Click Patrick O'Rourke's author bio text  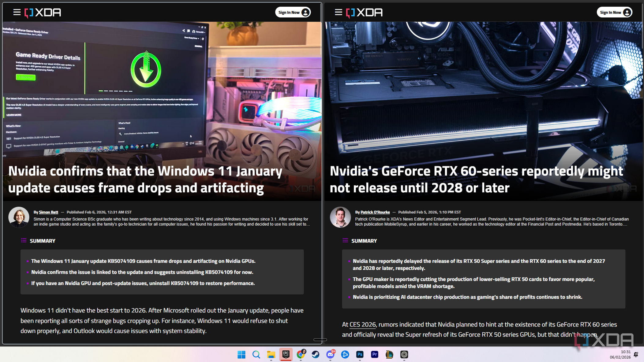click(x=492, y=222)
